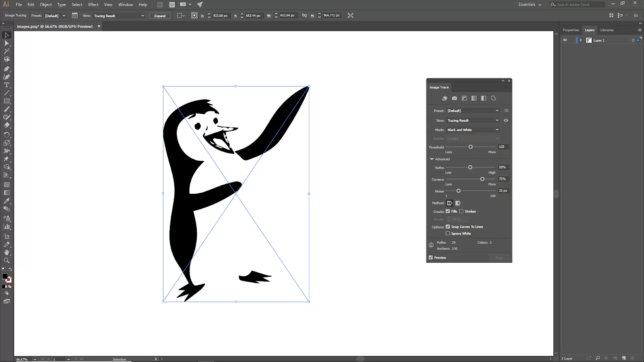Viewport: 644px width, 362px height.
Task: Open the Help menu
Action: (x=143, y=4)
